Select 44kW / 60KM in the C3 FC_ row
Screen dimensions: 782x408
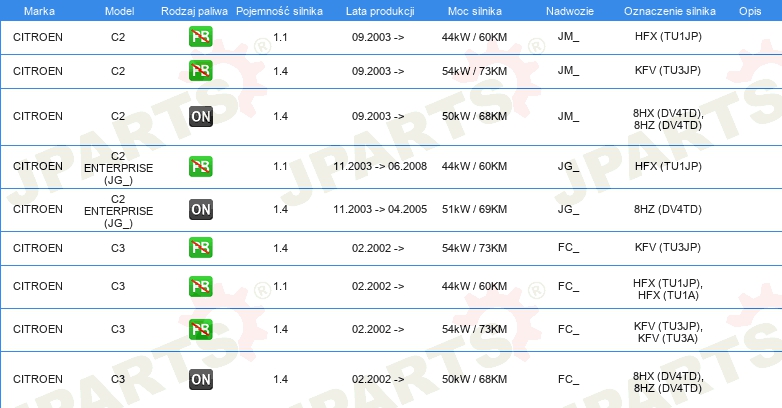pos(474,286)
